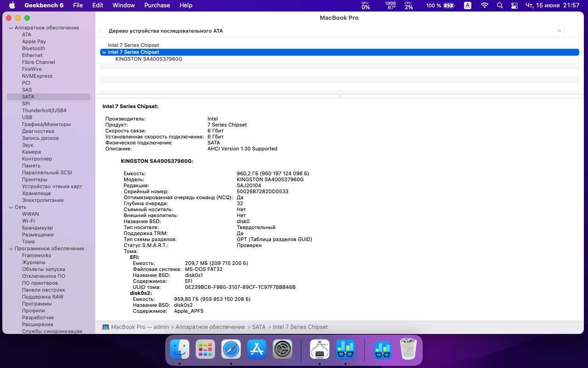This screenshot has width=588, height=368.
Task: Click the MacBook Pro laptop icon in the path bar
Action: [106, 327]
